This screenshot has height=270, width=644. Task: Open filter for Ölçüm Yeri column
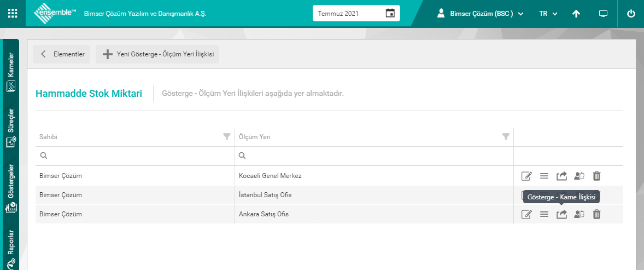click(x=506, y=136)
